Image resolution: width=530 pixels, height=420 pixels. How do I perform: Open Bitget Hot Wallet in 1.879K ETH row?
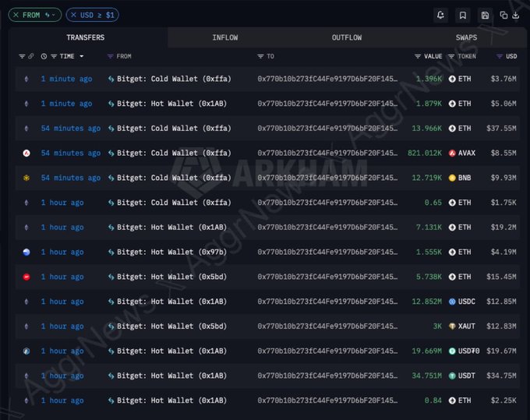click(171, 104)
